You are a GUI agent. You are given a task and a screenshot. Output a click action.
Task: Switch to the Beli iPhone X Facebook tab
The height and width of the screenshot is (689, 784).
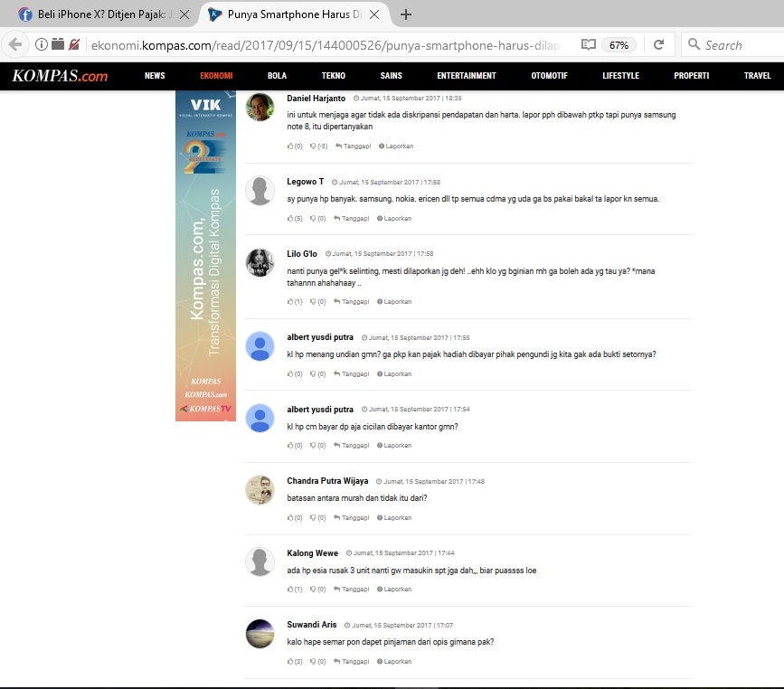99,14
